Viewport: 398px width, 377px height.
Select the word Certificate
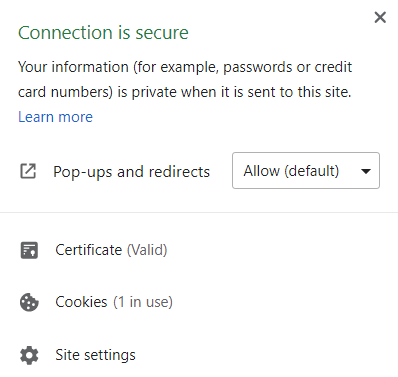89,250
